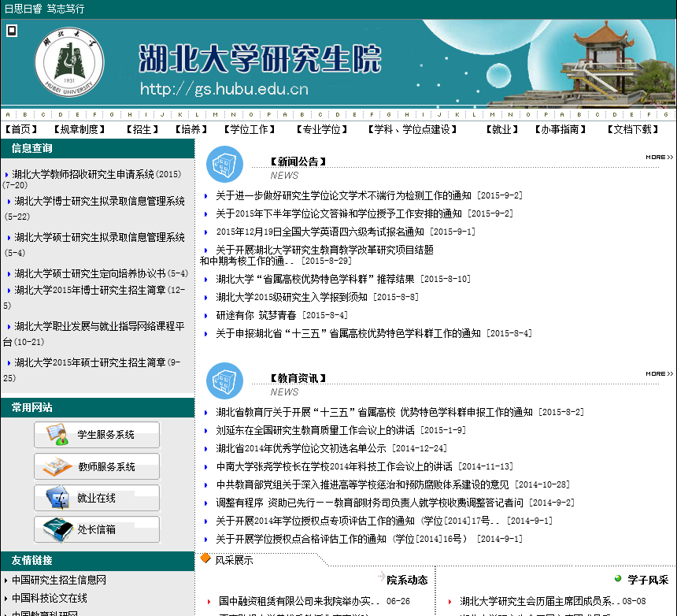Click MORE link in 新闻公告 section
677x616 pixels.
(659, 158)
